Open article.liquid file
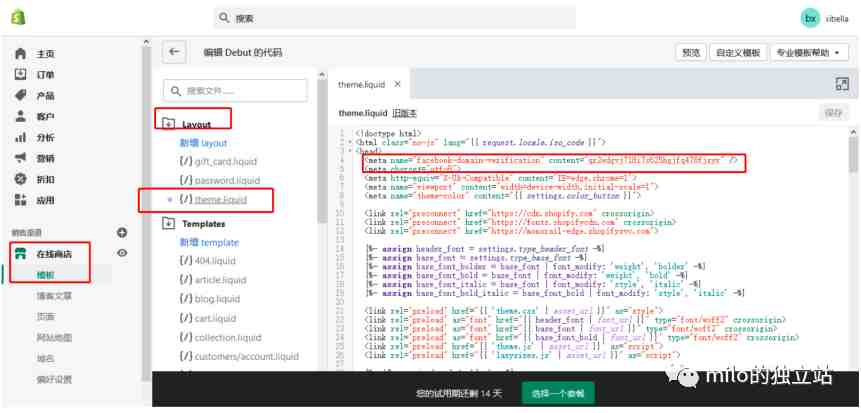861x413 pixels. point(213,280)
